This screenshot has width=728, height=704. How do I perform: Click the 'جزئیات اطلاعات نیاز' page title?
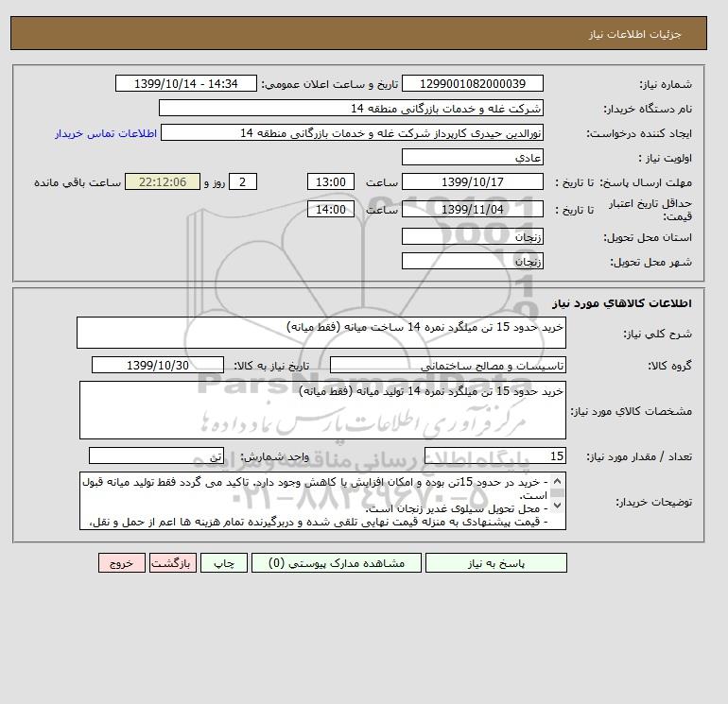point(634,34)
